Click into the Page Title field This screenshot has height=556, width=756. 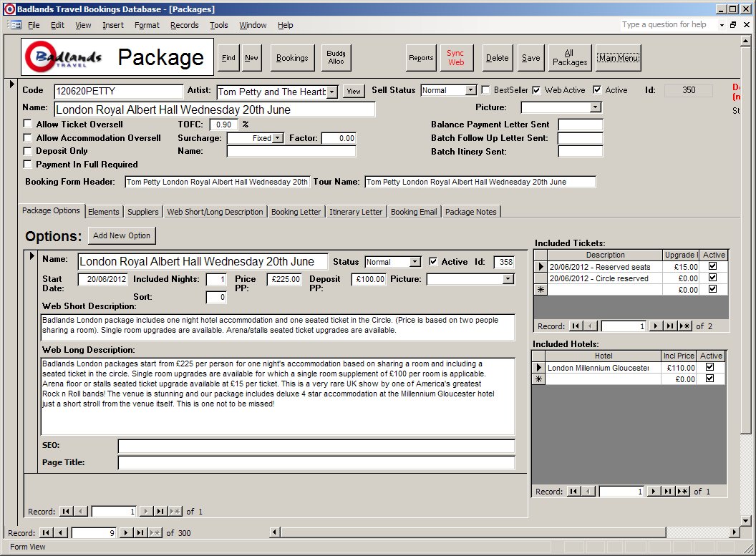click(316, 462)
